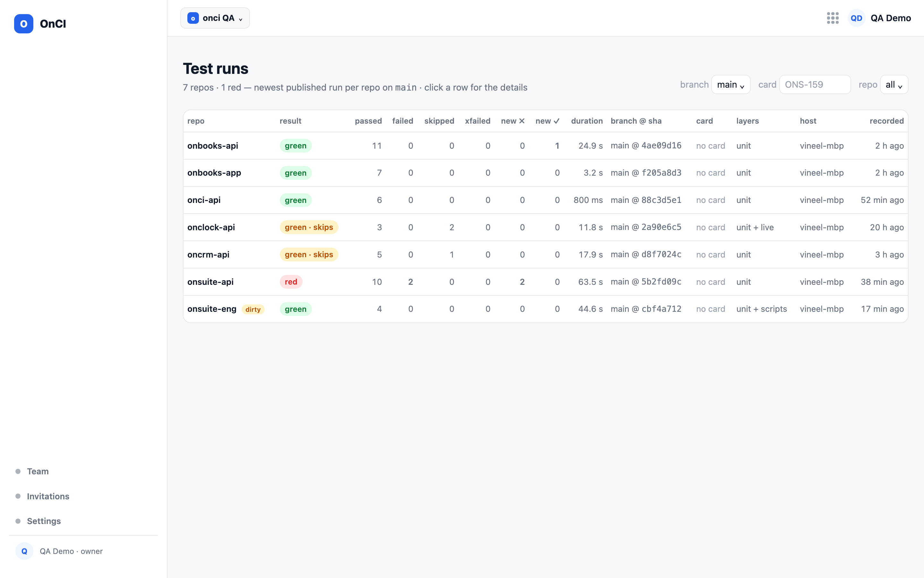Click the dirty badge on onsuite-eng
924x578 pixels.
click(x=253, y=309)
